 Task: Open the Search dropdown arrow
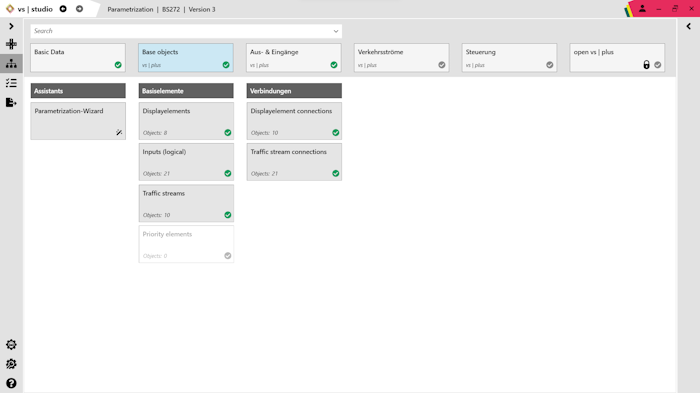336,31
